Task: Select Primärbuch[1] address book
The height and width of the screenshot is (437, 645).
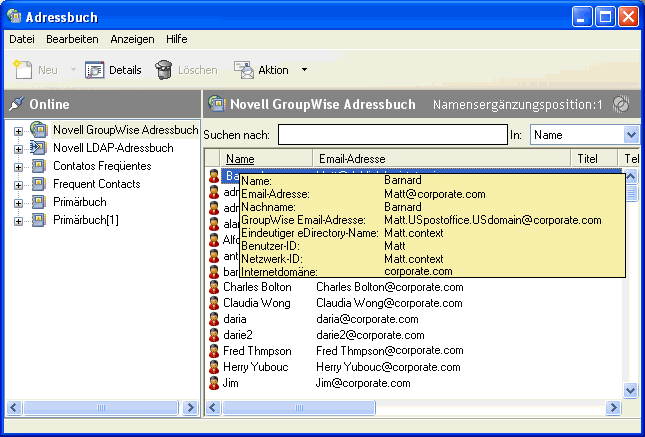Action: pos(86,220)
